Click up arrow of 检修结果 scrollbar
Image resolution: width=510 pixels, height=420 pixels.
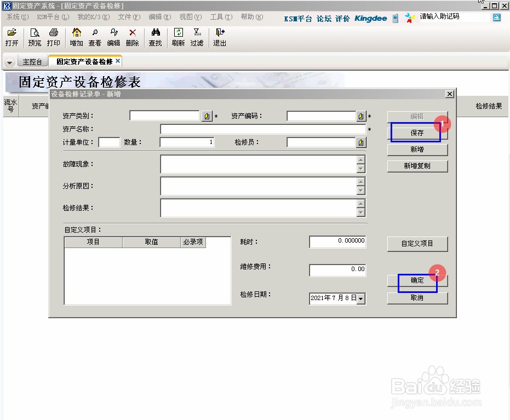[x=360, y=204]
